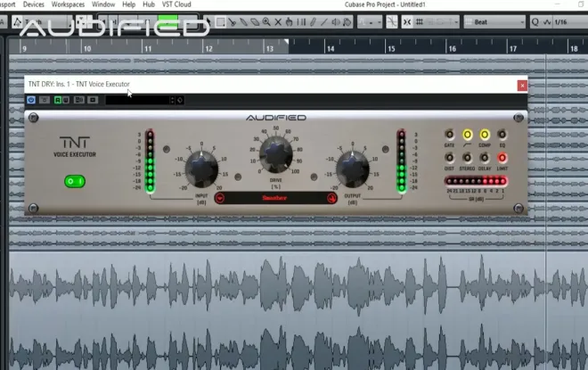Select the Color paint bucket tool
The image size is (588, 370).
pos(347,22)
